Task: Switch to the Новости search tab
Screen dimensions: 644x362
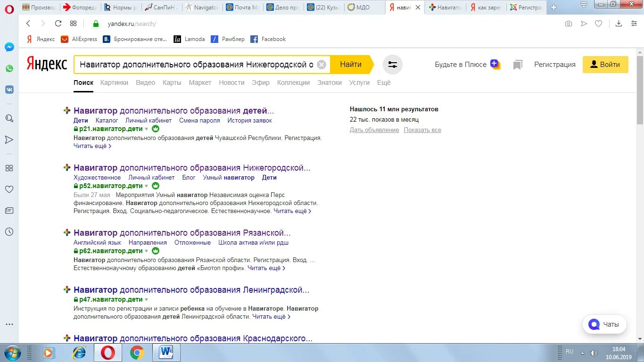Action: pyautogui.click(x=231, y=82)
